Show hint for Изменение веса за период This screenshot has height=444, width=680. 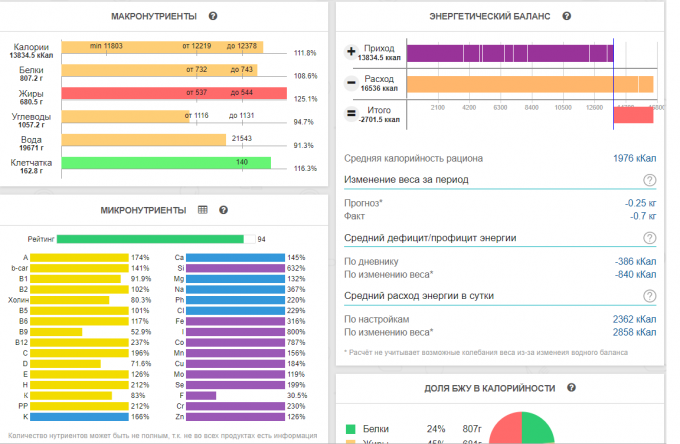[x=649, y=180]
